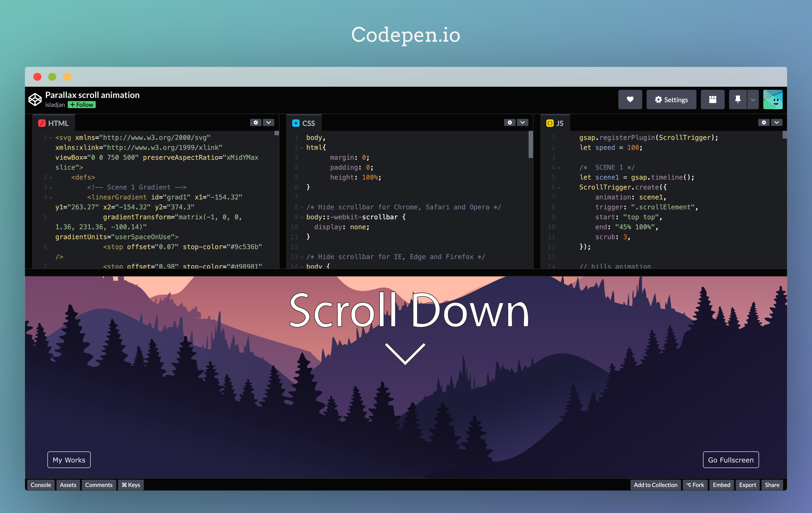Click the CodePen logo icon
This screenshot has width=812, height=513.
coord(35,99)
